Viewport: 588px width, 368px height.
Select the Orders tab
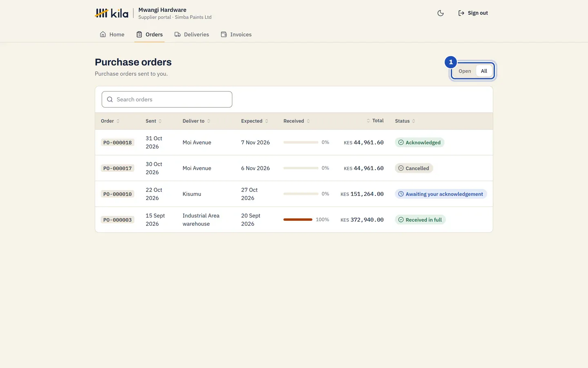(149, 34)
